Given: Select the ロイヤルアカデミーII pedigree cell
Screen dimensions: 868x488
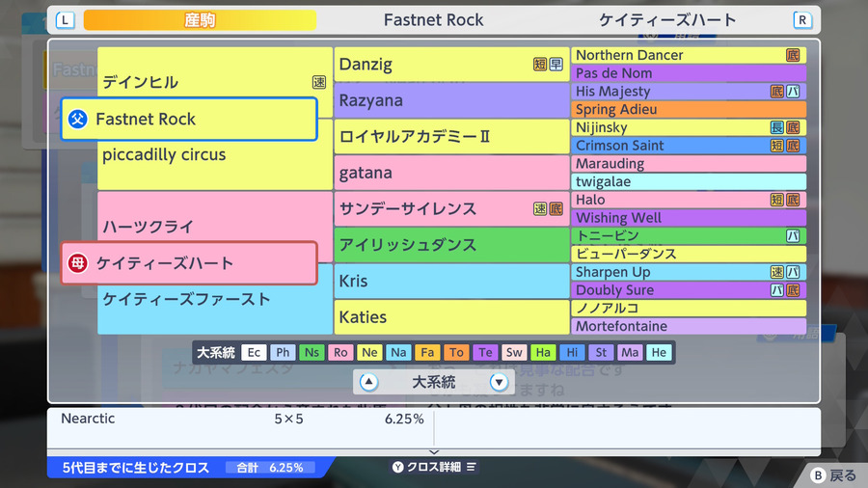Looking at the screenshot, I should [x=451, y=137].
